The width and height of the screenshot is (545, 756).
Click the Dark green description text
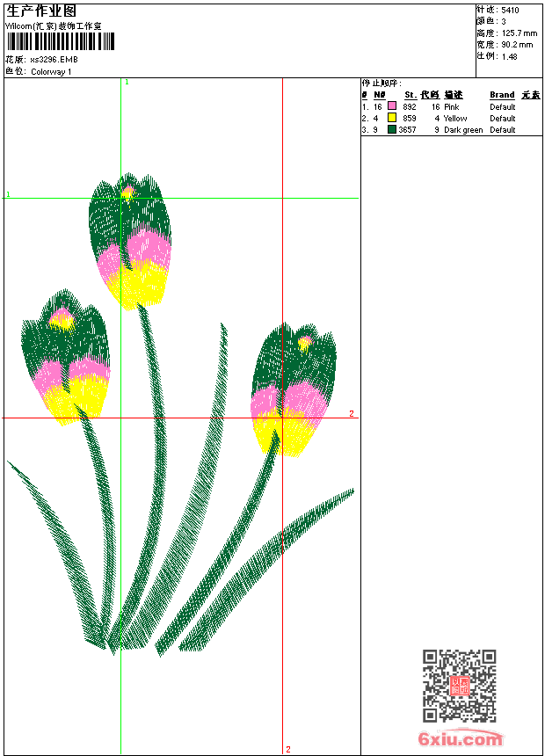pyautogui.click(x=463, y=130)
